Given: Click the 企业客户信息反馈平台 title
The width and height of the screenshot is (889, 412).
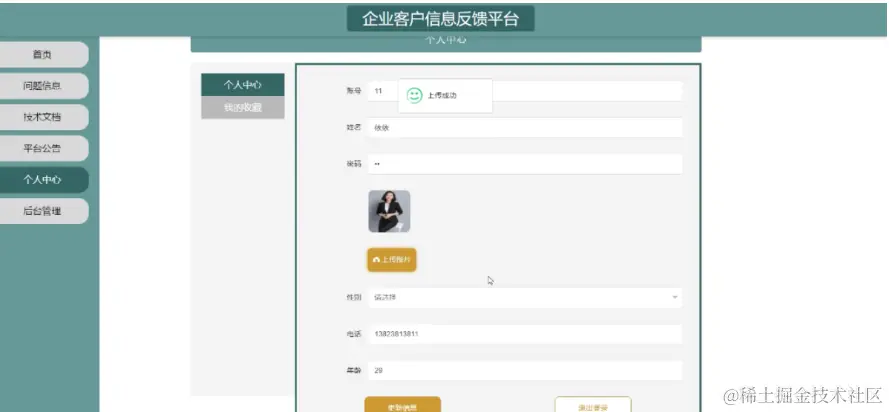Looking at the screenshot, I should click(x=441, y=19).
